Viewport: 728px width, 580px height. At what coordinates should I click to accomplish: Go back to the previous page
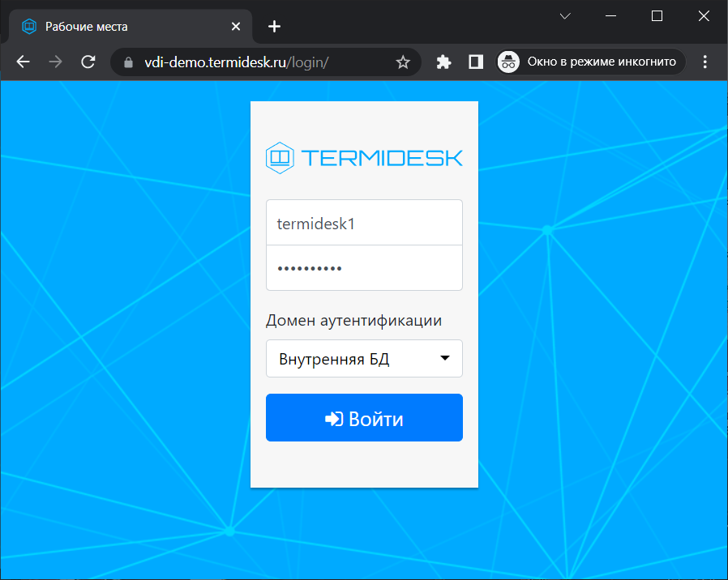pyautogui.click(x=23, y=62)
